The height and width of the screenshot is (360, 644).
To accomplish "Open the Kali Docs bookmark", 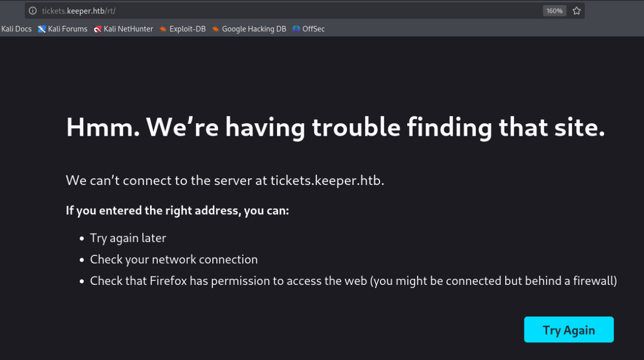I will point(17,29).
